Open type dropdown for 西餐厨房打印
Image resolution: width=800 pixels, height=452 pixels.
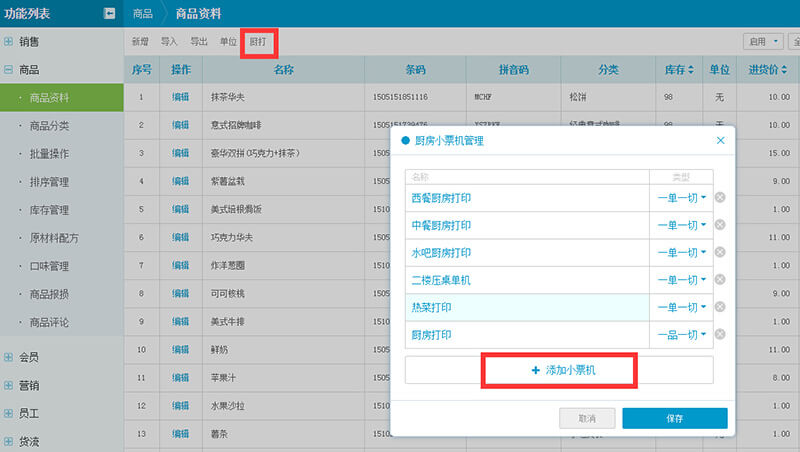tap(681, 198)
